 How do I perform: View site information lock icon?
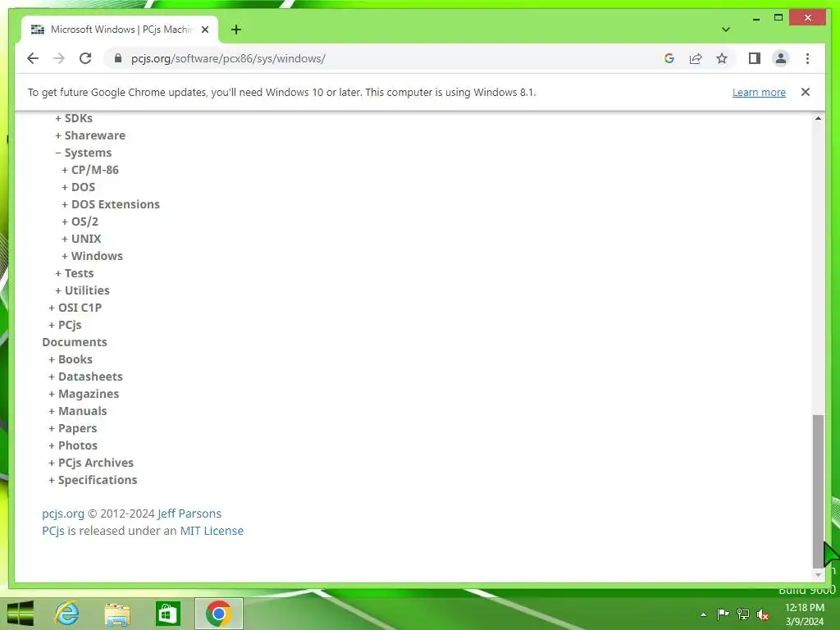click(x=118, y=58)
